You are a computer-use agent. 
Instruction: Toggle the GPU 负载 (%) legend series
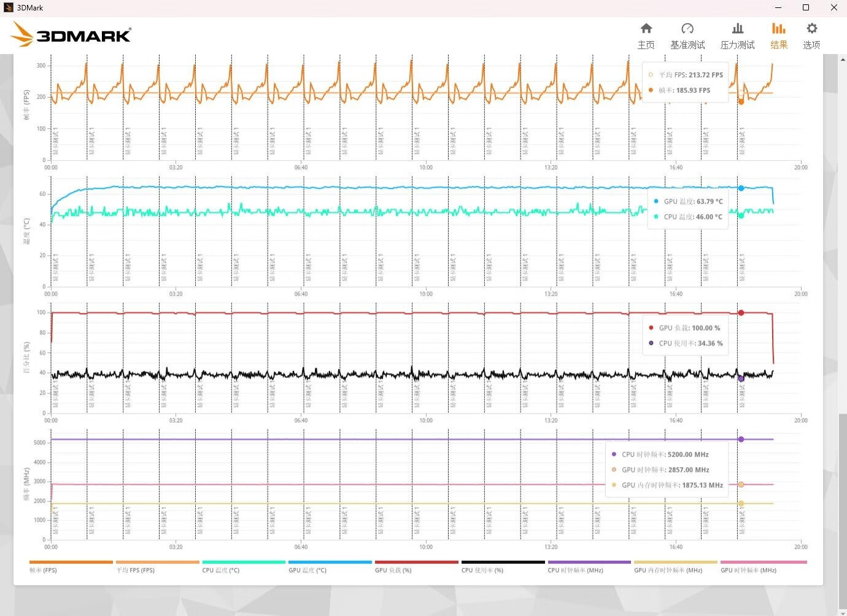(417, 566)
